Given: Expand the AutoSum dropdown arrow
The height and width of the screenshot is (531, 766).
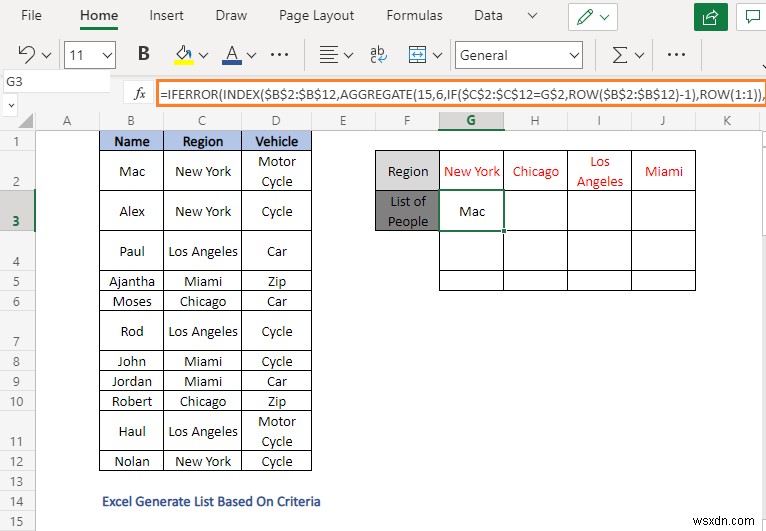Looking at the screenshot, I should (639, 55).
